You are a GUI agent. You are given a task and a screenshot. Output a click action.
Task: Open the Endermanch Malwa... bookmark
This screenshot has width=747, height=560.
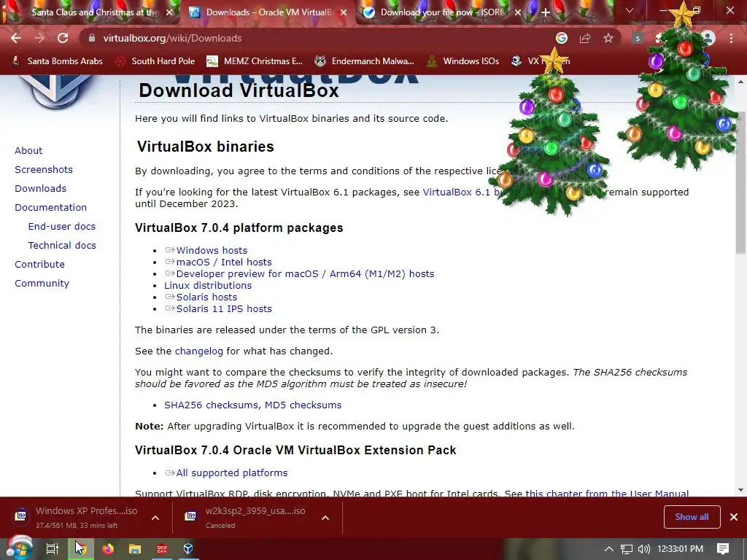point(365,61)
